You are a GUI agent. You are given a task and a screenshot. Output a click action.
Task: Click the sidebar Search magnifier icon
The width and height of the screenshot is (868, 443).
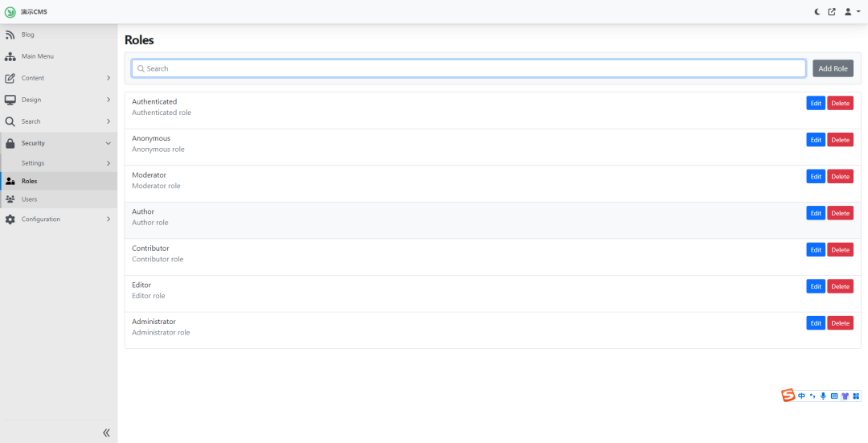(x=10, y=121)
